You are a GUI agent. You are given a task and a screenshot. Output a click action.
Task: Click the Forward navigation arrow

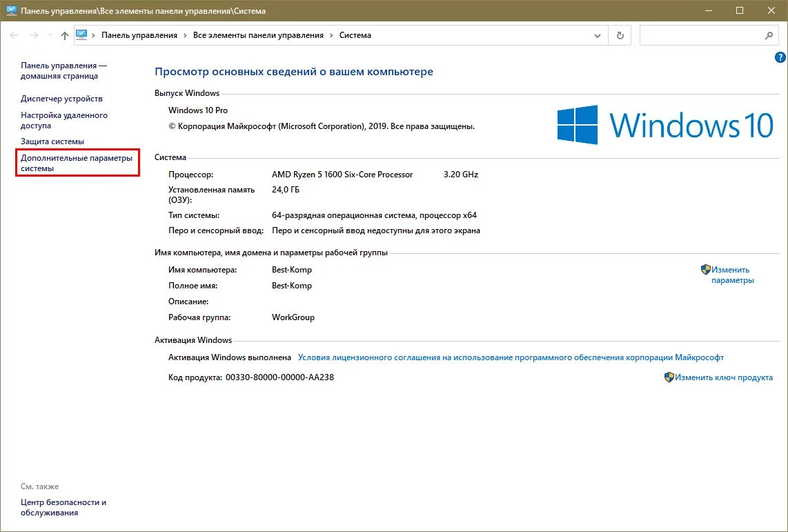pyautogui.click(x=35, y=35)
